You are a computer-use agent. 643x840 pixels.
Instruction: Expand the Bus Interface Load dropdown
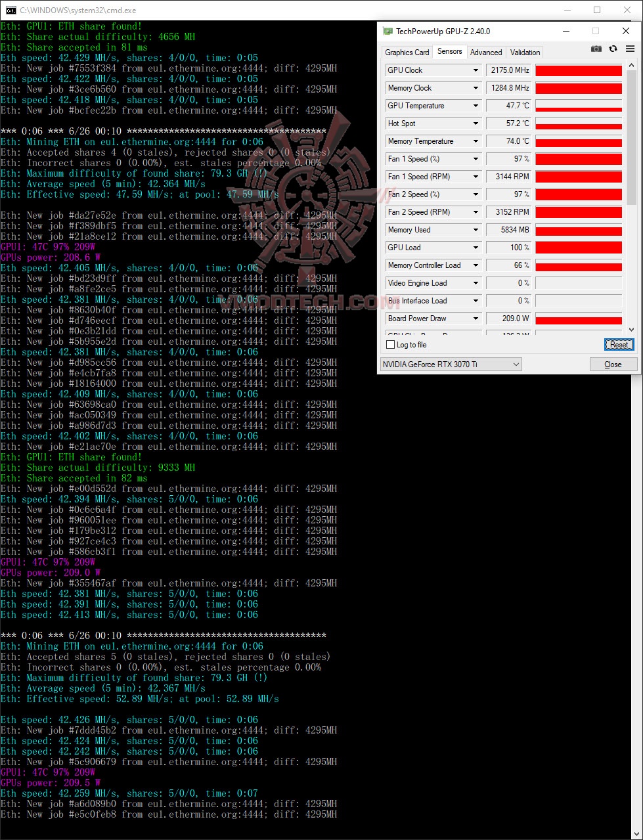click(476, 301)
